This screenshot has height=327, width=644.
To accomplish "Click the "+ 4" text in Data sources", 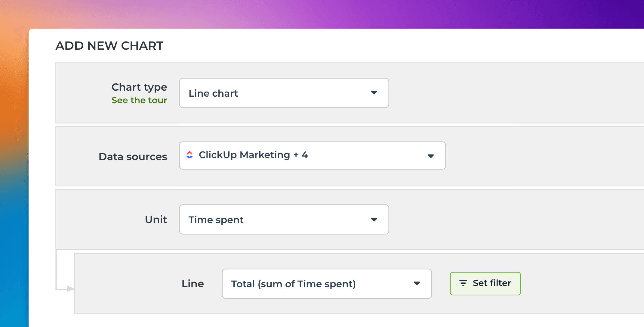I will [300, 155].
